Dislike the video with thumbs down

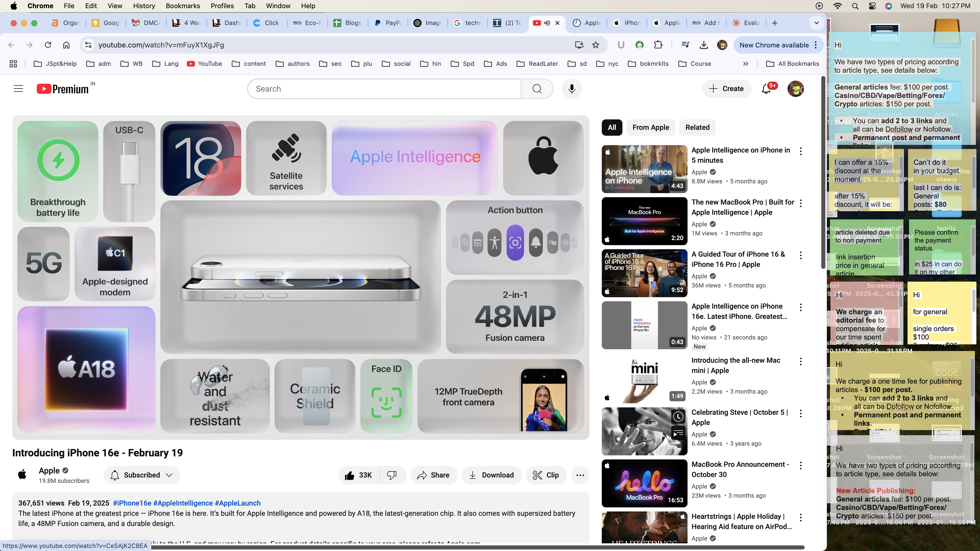pos(392,475)
